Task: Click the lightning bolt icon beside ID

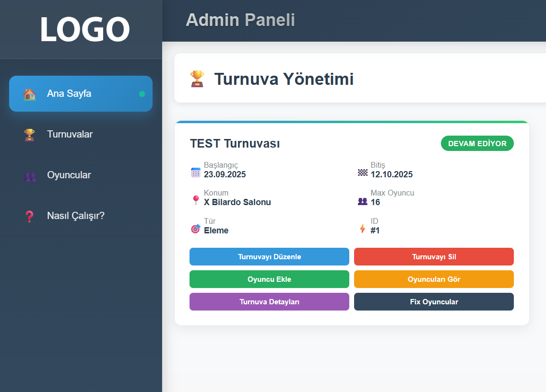Action: click(363, 229)
